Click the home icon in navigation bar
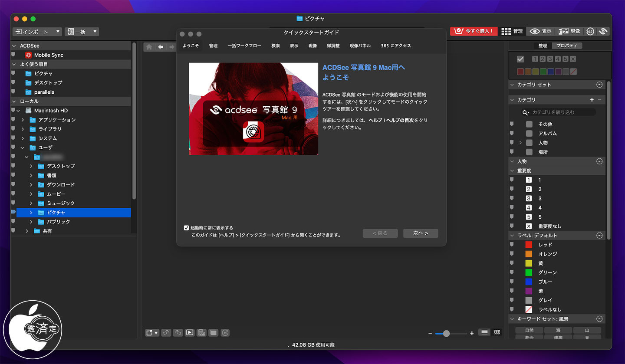 point(149,47)
